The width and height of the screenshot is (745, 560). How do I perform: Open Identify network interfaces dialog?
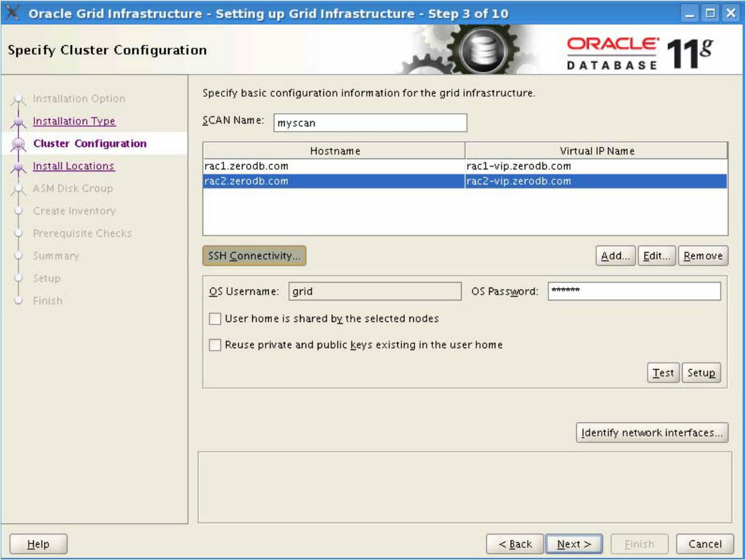coord(651,433)
